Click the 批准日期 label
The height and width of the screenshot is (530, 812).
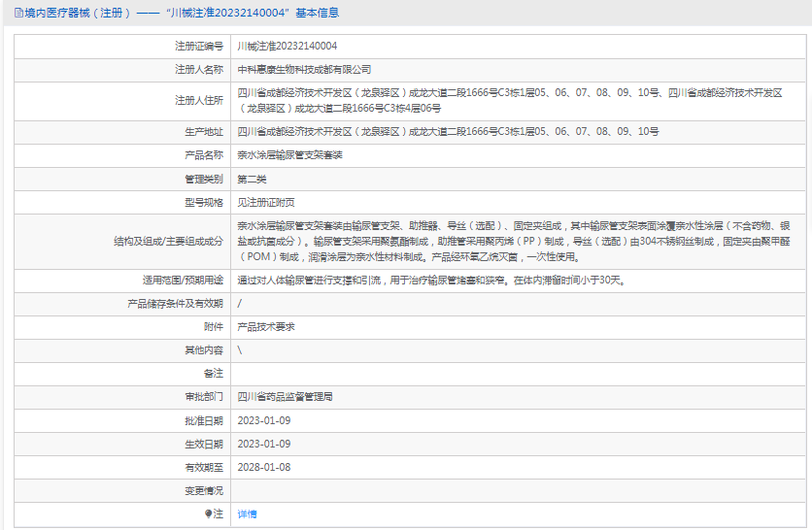pyautogui.click(x=204, y=420)
